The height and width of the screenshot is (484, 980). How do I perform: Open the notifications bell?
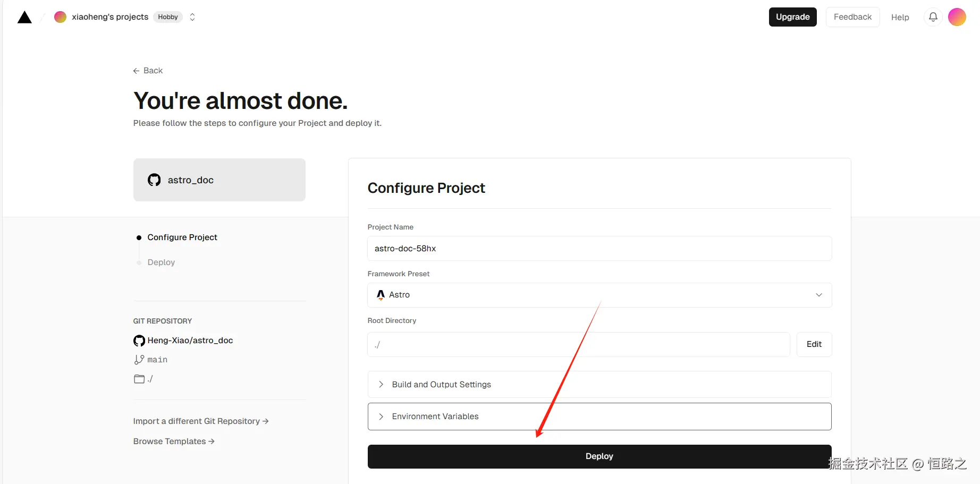tap(933, 17)
